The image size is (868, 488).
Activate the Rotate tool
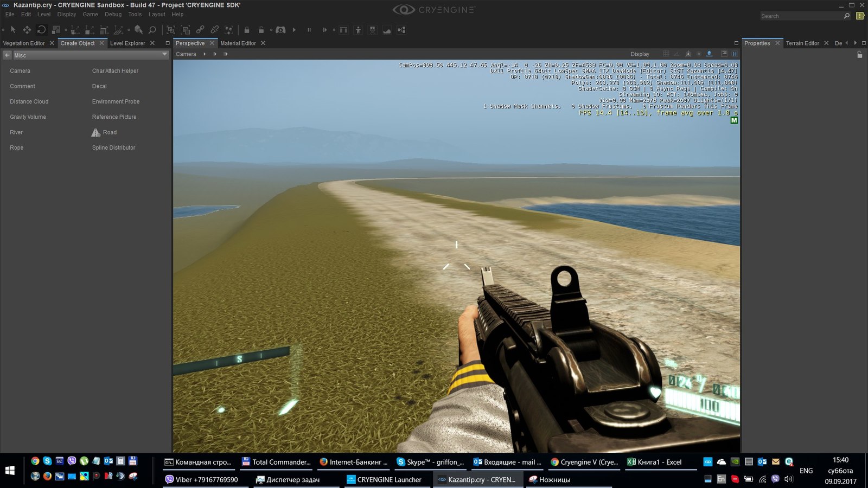pos(41,30)
